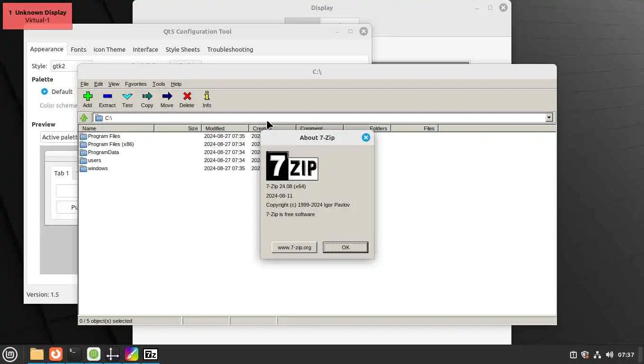The image size is (644, 364).
Task: Open network status in system tray
Action: click(597, 355)
